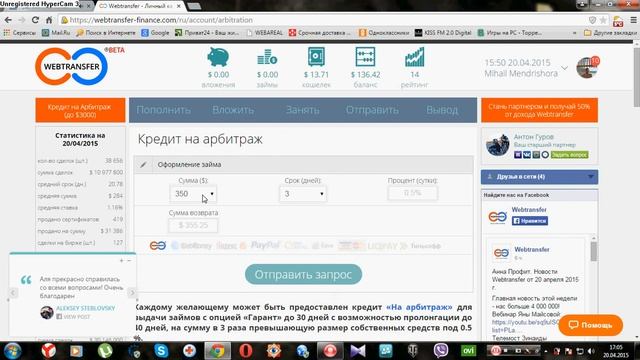The width and height of the screenshot is (640, 360).
Task: Show the previous testimonial with left arrow
Action: [13, 293]
